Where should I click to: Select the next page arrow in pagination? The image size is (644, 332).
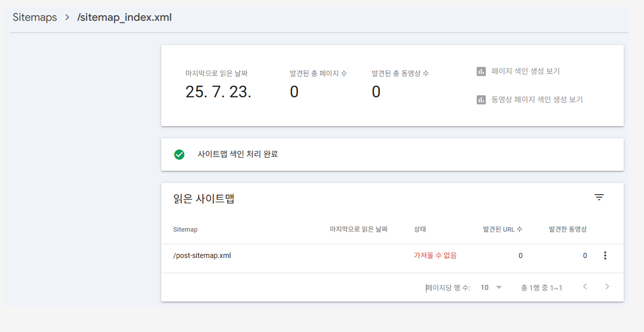(607, 286)
